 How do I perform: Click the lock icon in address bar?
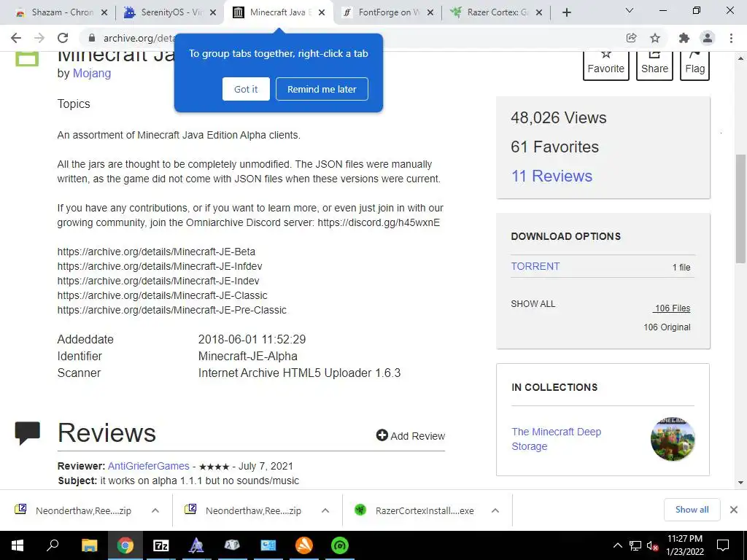92,38
